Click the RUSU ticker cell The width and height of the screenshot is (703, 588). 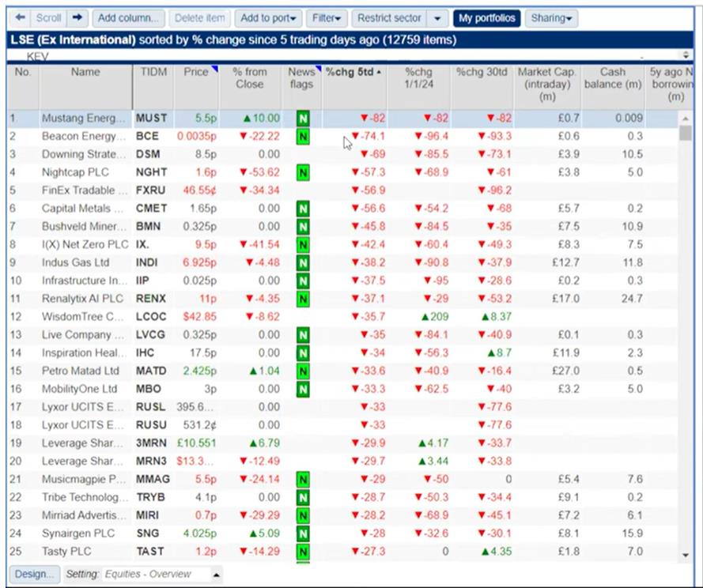(x=151, y=425)
